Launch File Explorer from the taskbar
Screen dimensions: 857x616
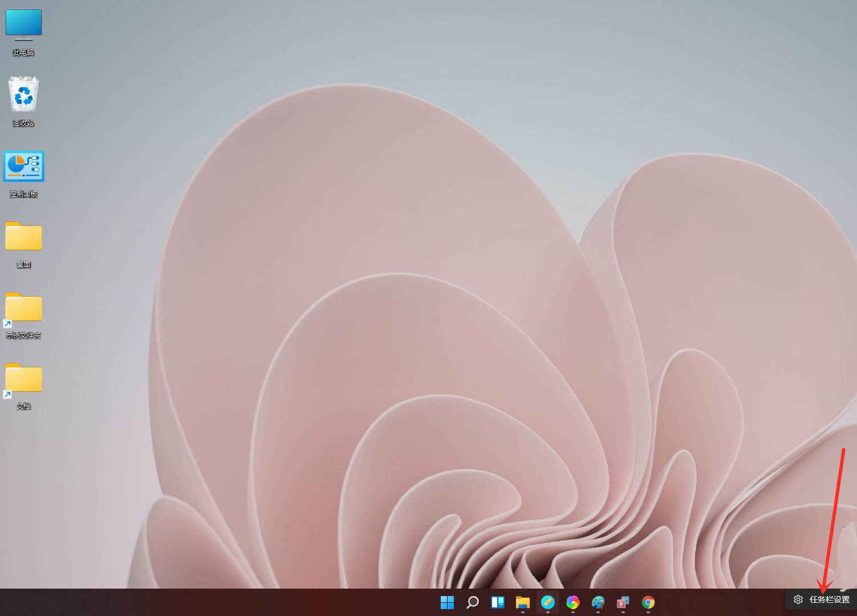tap(522, 602)
